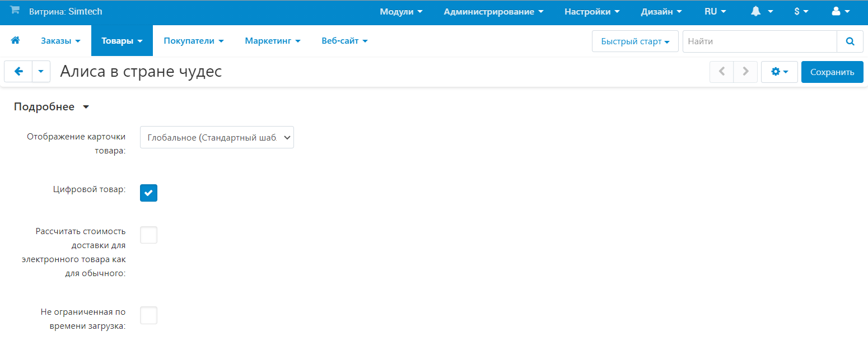The width and height of the screenshot is (868, 345).
Task: Open Отображение карточки товара dropdown
Action: tap(217, 137)
